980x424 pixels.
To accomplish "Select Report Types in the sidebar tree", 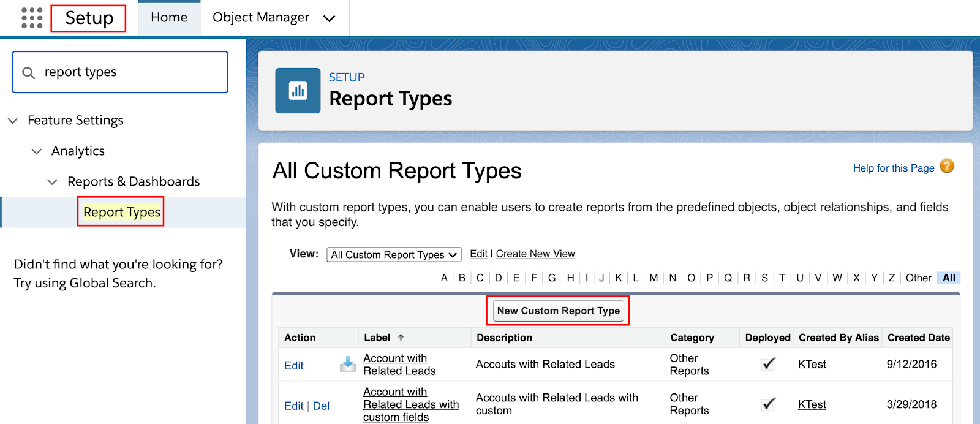I will 121,212.
